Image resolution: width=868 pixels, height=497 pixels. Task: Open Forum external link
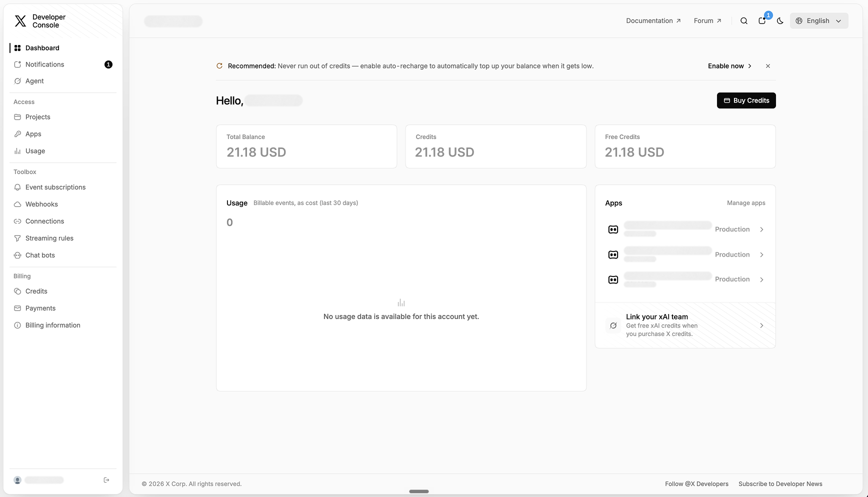click(x=707, y=21)
